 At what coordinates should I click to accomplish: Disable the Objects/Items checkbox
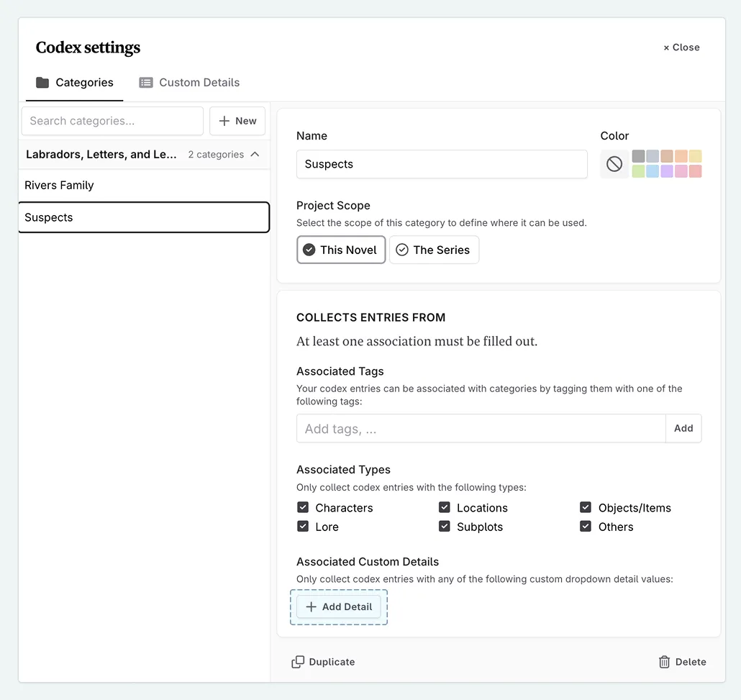pos(586,508)
